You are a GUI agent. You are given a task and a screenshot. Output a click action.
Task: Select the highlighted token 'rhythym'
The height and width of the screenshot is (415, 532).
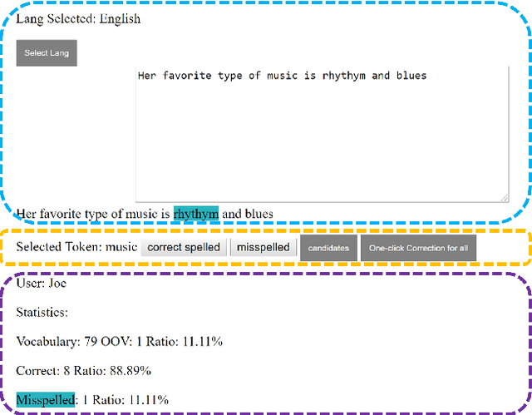click(195, 215)
